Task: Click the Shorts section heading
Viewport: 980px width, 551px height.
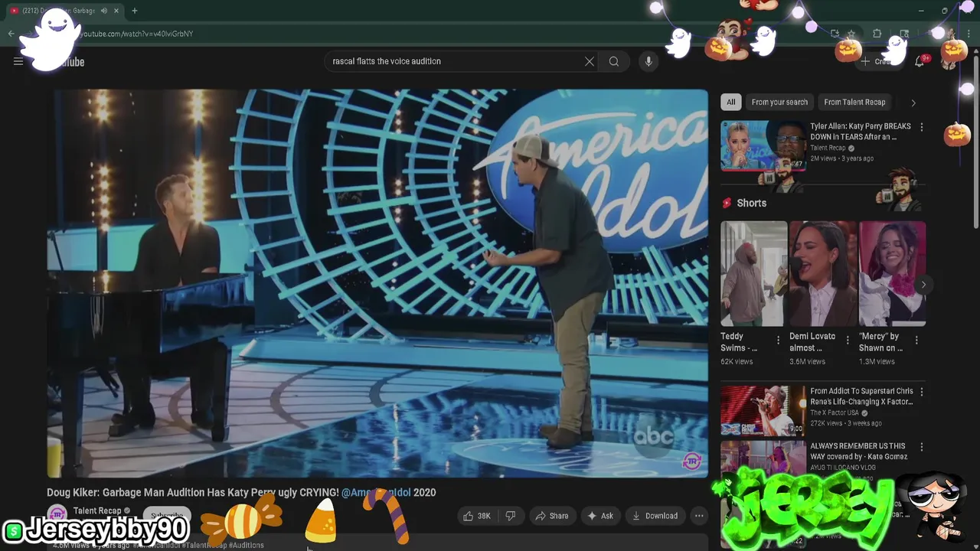Action: coord(751,203)
